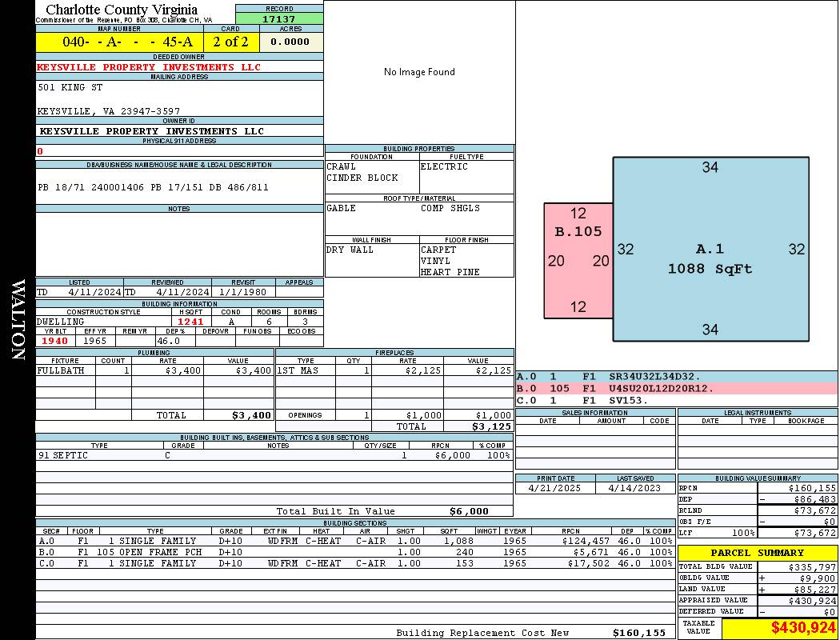This screenshot has width=840, height=640.
Task: Click the yellow Parcel Summary header
Action: 757,553
